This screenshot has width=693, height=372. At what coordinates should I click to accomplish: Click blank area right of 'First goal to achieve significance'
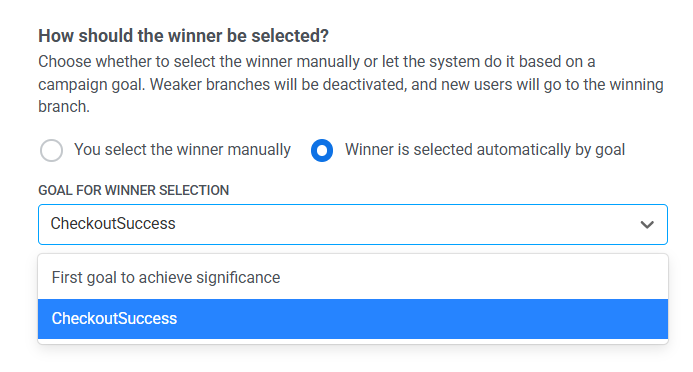coord(473,278)
